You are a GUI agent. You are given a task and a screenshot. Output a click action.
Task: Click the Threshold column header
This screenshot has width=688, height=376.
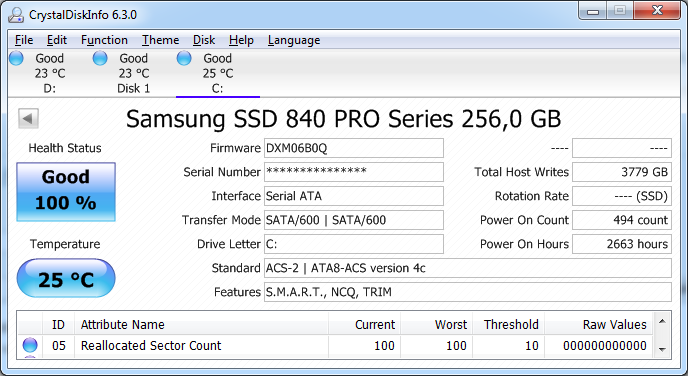pyautogui.click(x=509, y=324)
